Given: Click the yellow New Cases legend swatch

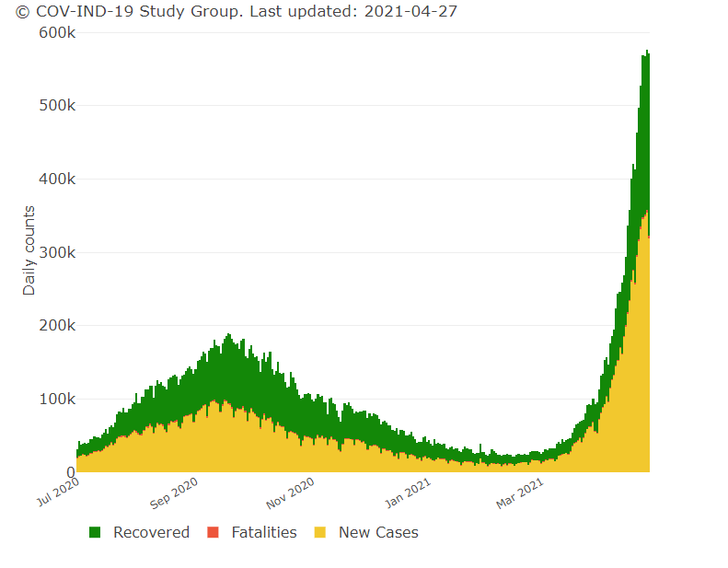Looking at the screenshot, I should point(320,532).
